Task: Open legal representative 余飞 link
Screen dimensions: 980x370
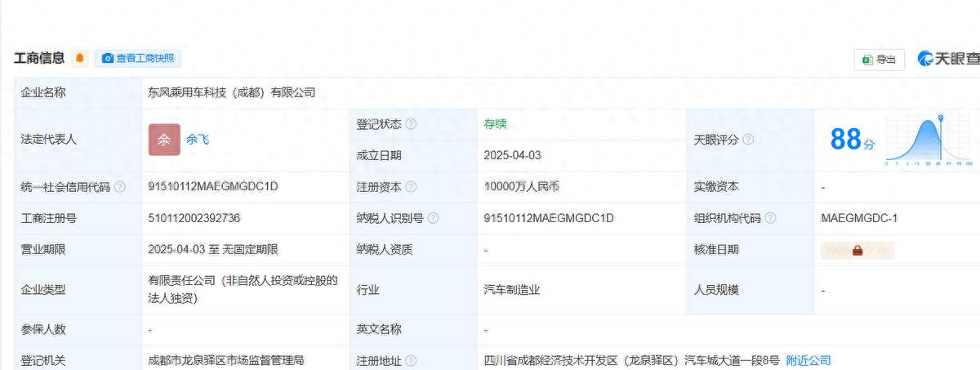Action: [x=198, y=140]
